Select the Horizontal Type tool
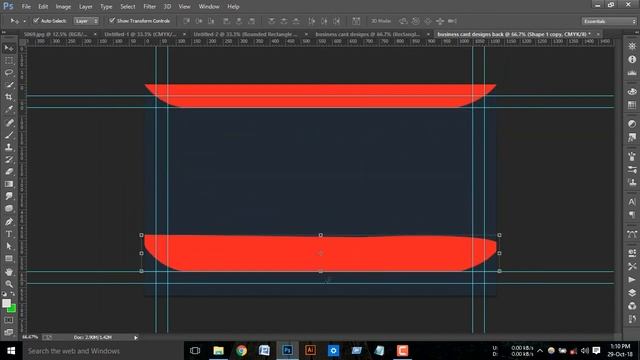The height and width of the screenshot is (360, 640). tap(9, 234)
